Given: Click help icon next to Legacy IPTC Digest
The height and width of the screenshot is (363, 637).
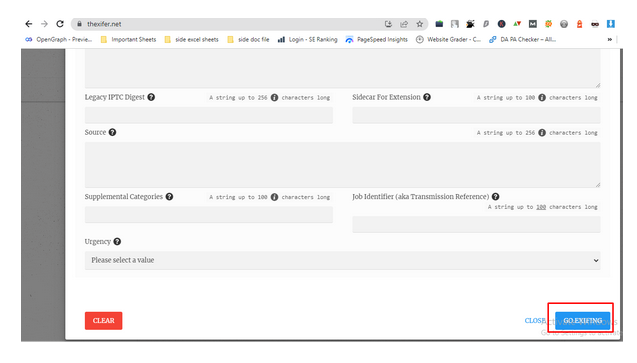Looking at the screenshot, I should click(151, 97).
